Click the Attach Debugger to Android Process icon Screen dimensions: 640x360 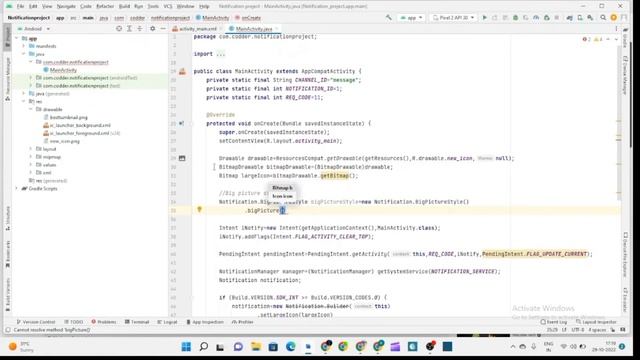[547, 18]
